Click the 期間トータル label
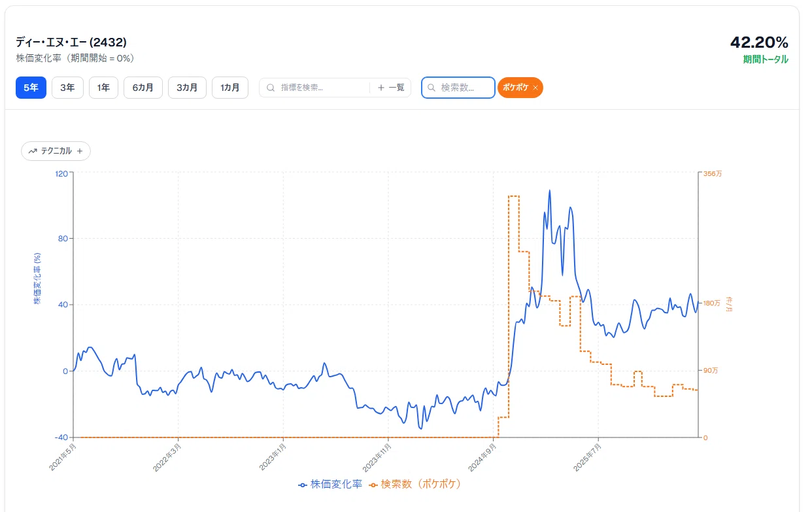The image size is (812, 512). click(x=765, y=60)
